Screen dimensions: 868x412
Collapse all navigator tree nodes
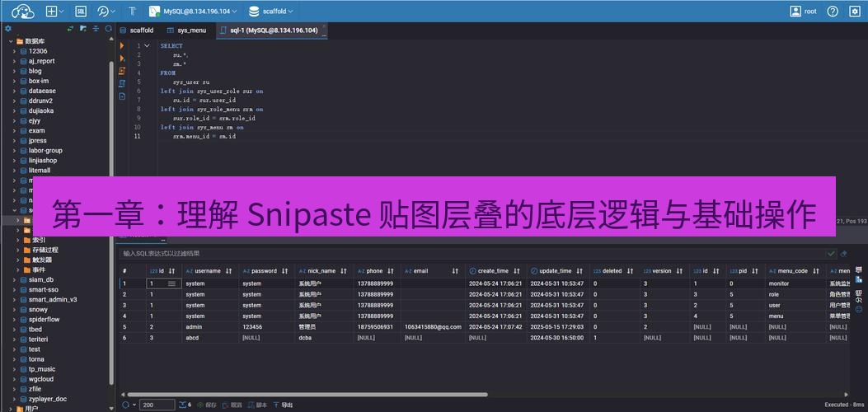[x=96, y=29]
